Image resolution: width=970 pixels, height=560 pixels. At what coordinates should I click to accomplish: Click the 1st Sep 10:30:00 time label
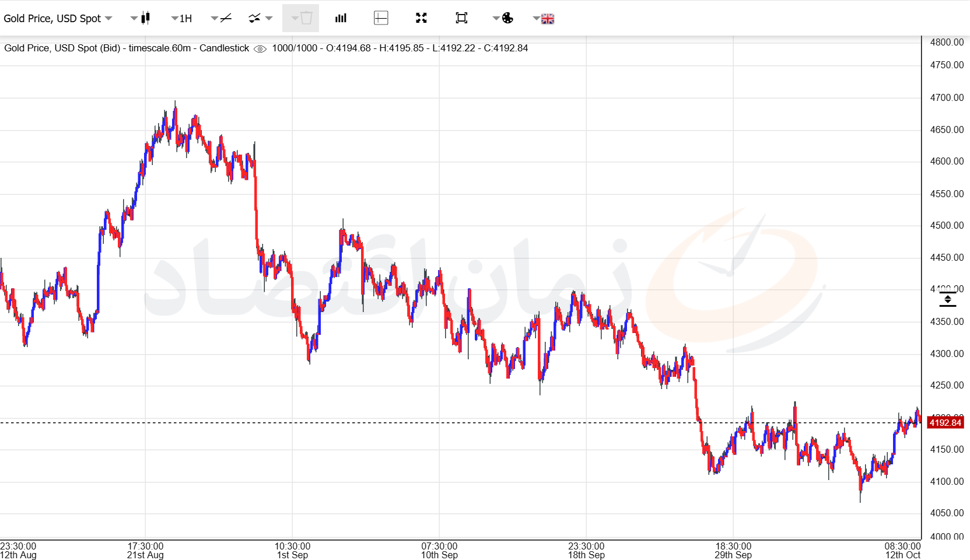coord(292,551)
